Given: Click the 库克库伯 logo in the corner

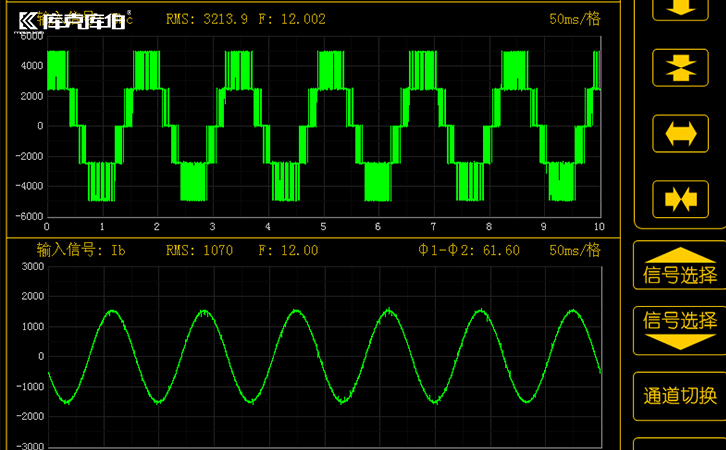Looking at the screenshot, I should [x=72, y=20].
